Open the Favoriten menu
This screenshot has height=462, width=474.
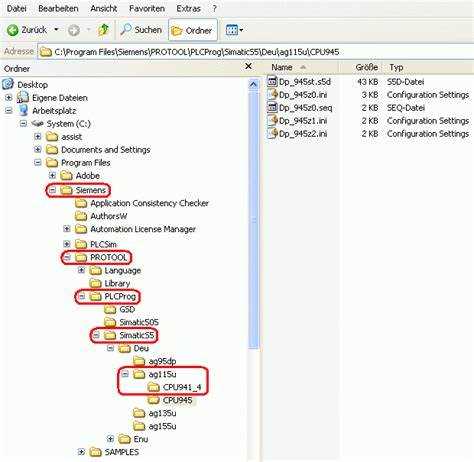tap(147, 8)
